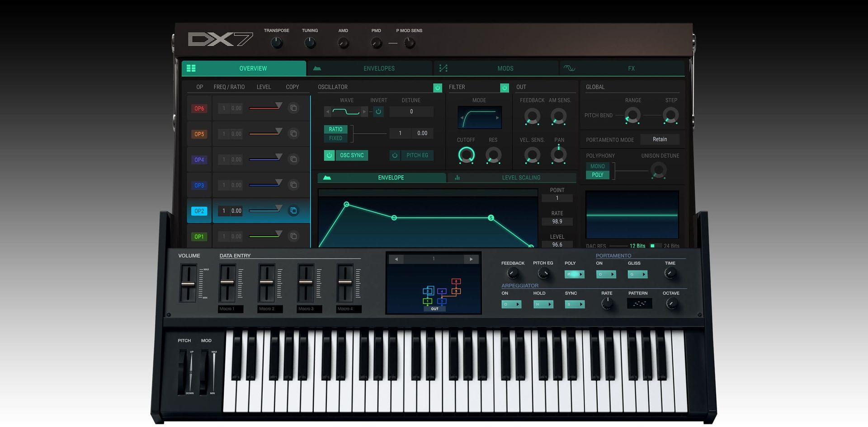Image resolution: width=868 pixels, height=427 pixels.
Task: Select the OP1 operator badge
Action: pos(199,236)
